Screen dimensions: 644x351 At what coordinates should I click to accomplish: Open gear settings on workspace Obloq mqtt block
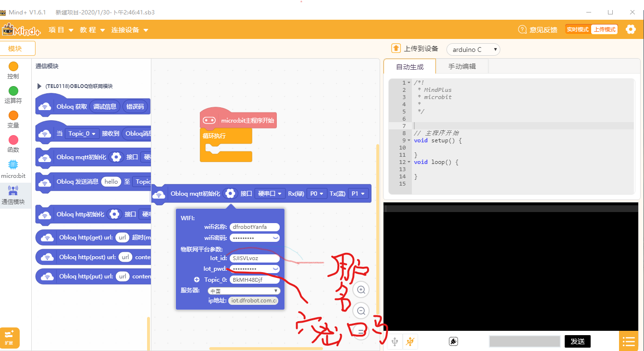point(230,193)
